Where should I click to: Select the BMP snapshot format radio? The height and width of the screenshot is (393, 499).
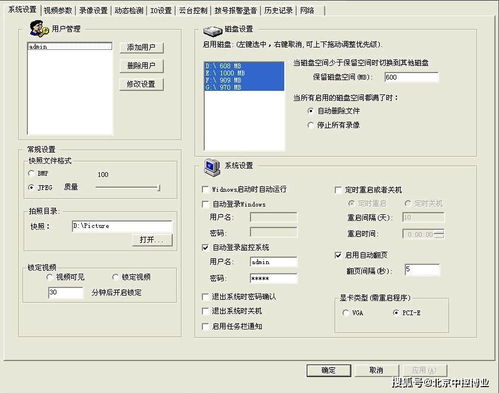(x=31, y=173)
